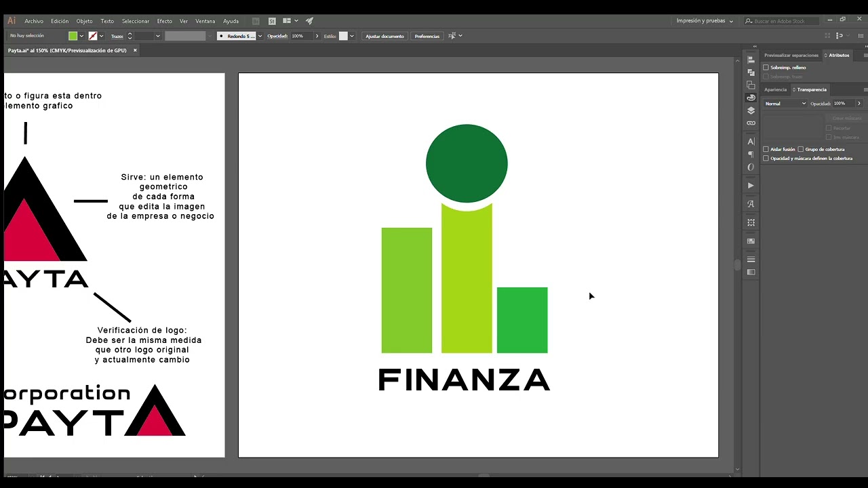The image size is (868, 488).
Task: Open the Character Styles script-A icon
Action: click(x=751, y=204)
